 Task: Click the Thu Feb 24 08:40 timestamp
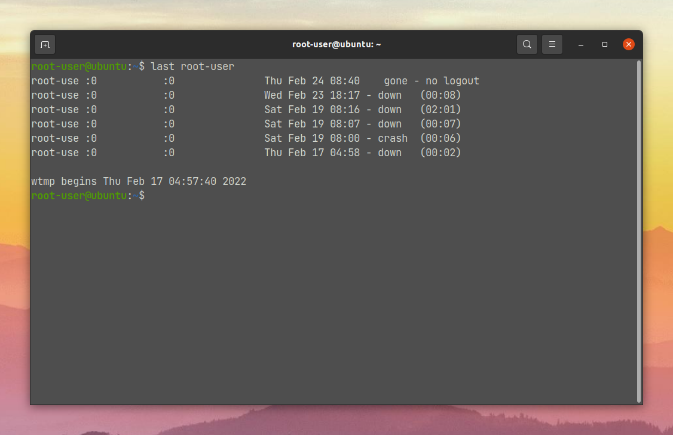[312, 81]
